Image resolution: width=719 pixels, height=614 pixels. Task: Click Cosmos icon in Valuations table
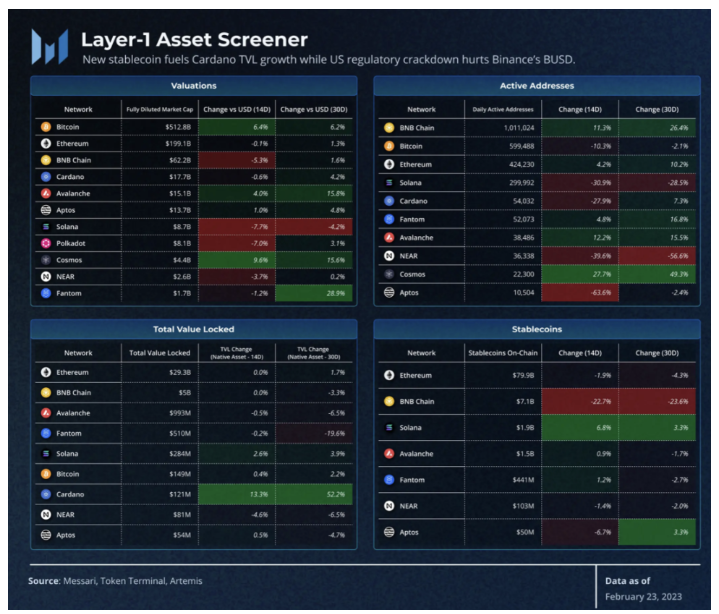46,260
